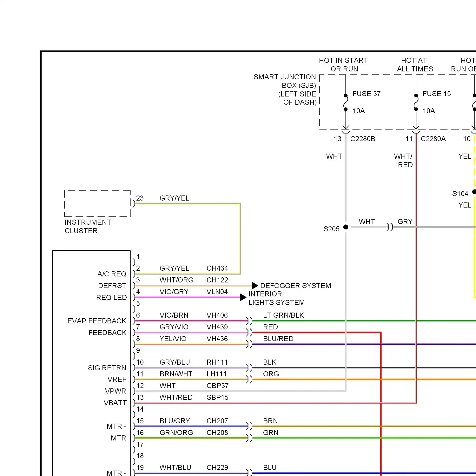
Task: Click the REQ LED pin label
Action: (x=111, y=297)
